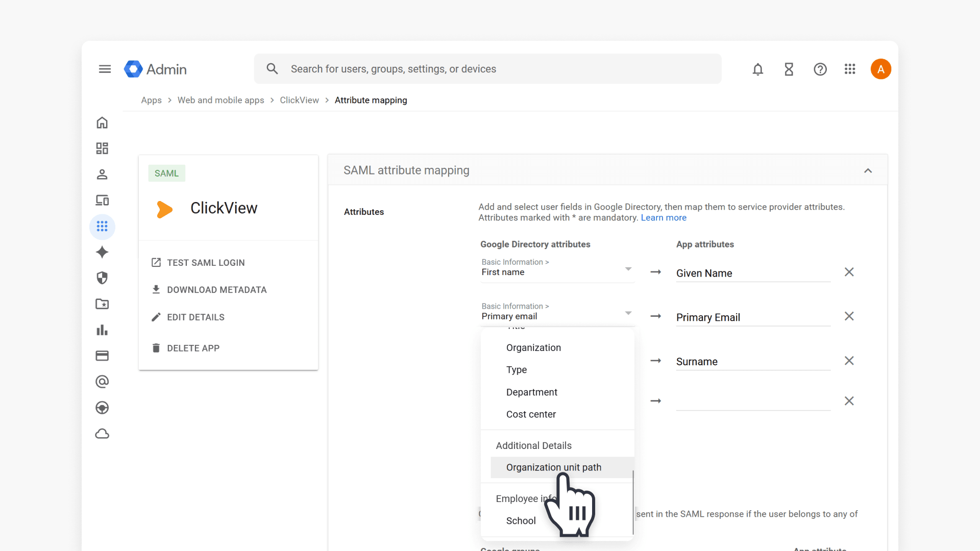Open the Directory users sidebar icon

(x=102, y=174)
